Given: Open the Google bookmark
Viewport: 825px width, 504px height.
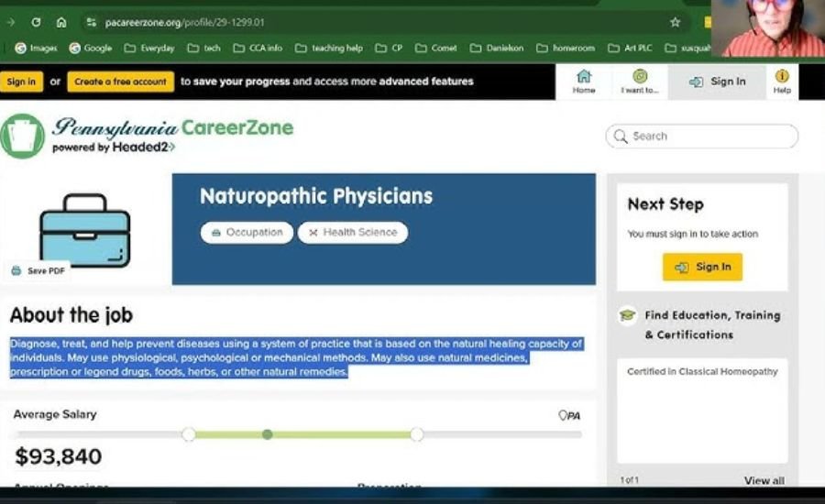Looking at the screenshot, I should [x=91, y=48].
